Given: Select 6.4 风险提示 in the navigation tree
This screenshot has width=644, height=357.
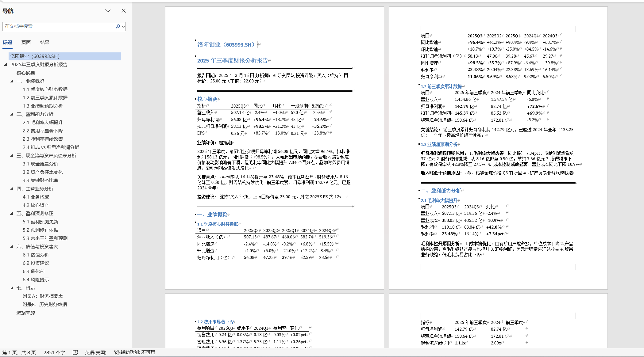Looking at the screenshot, I should coord(36,279).
